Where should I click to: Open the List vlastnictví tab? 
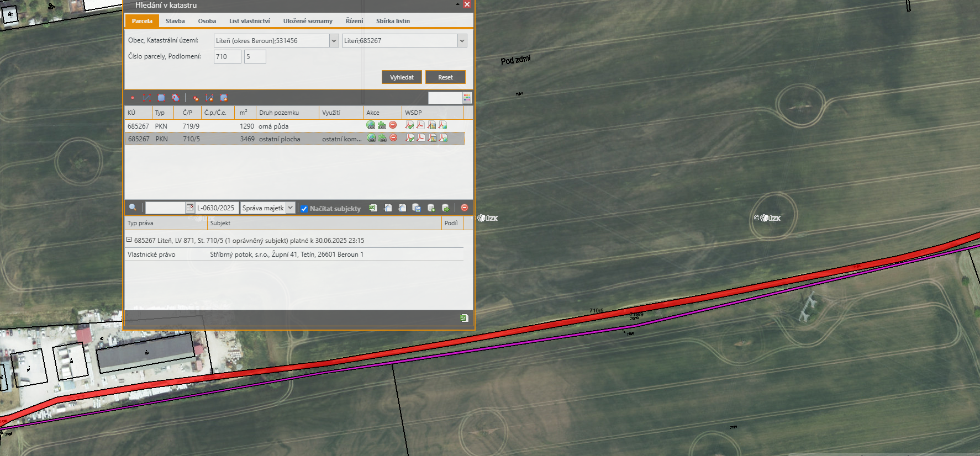(x=249, y=21)
